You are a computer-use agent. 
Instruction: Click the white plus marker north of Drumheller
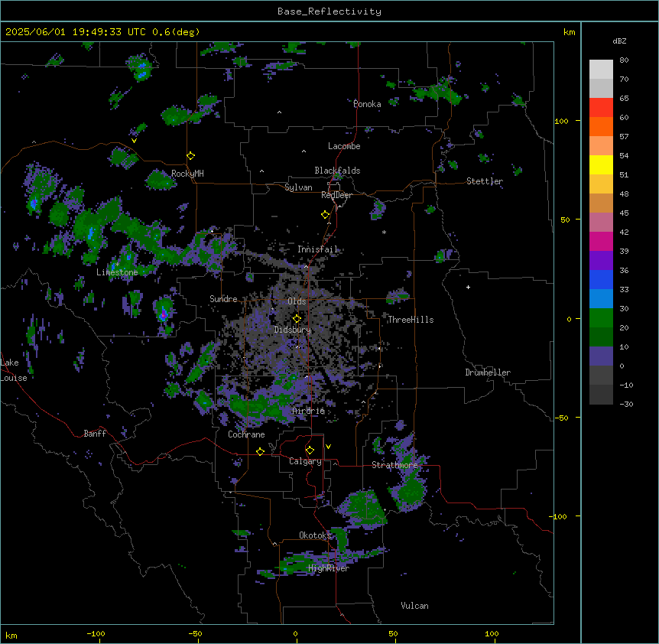[468, 287]
